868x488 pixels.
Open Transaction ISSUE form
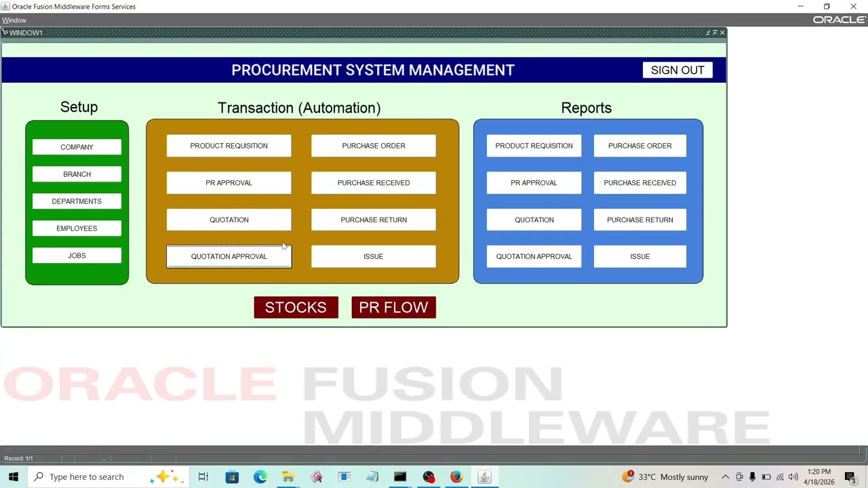[374, 256]
